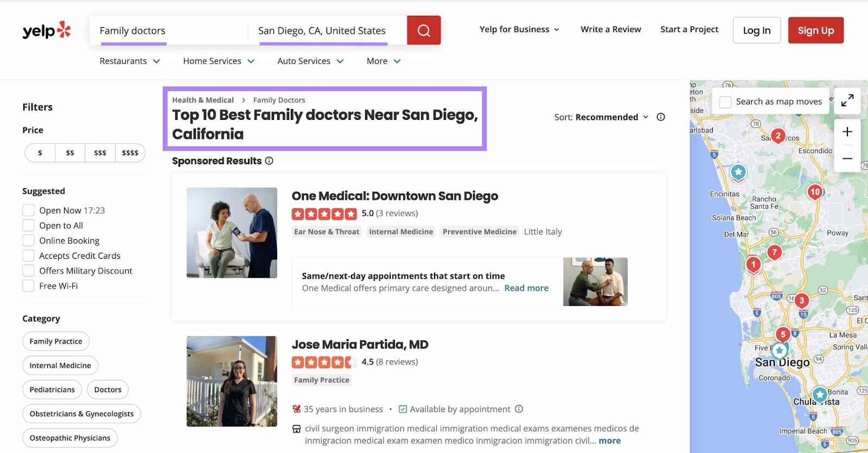The width and height of the screenshot is (868, 453).
Task: Open One Medical main photo thumbnail
Action: point(232,233)
